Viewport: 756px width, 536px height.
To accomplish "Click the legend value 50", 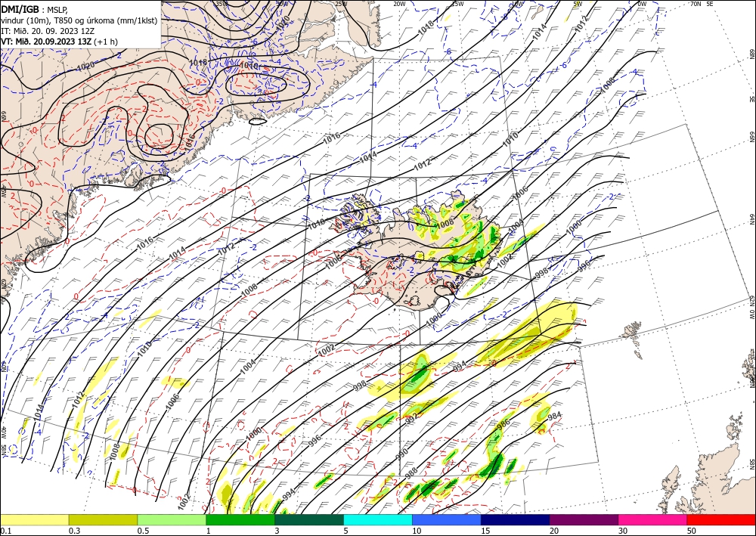I will tap(692, 531).
